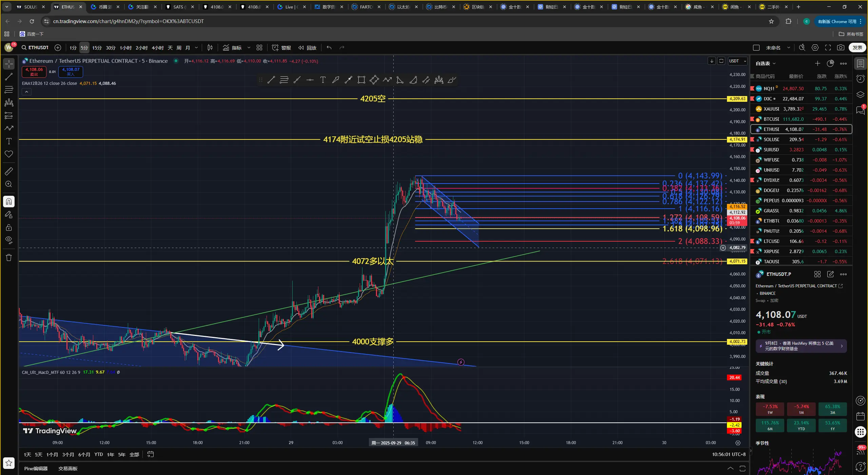Screen dimensions: 868x475
Task: Pick the text tool in left toolbar
Action: click(x=9, y=141)
